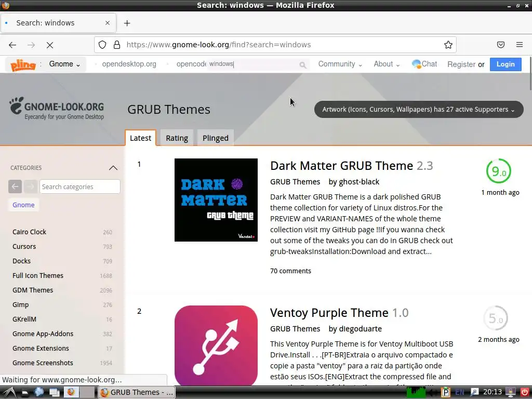Click the volume speaker tray icon
This screenshot has height=399, width=532.
(x=433, y=392)
